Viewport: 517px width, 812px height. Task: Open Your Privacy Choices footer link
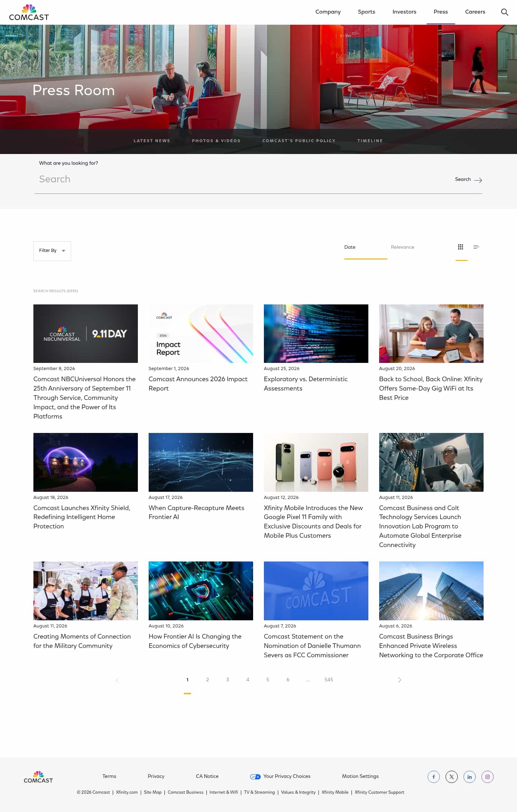pyautogui.click(x=287, y=776)
